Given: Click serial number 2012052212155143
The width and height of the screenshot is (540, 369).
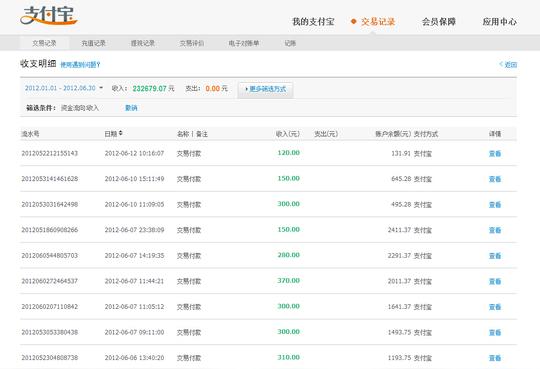Looking at the screenshot, I should click(50, 153).
